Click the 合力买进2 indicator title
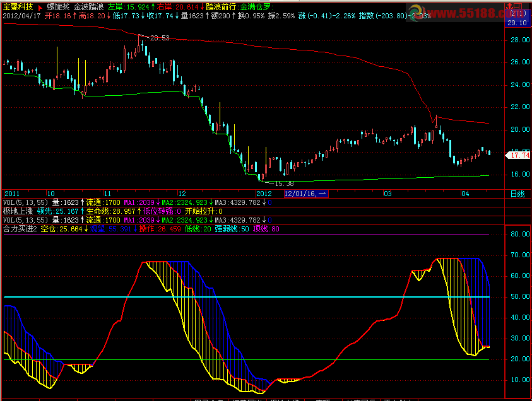This screenshot has height=401, width=532. pyautogui.click(x=20, y=229)
